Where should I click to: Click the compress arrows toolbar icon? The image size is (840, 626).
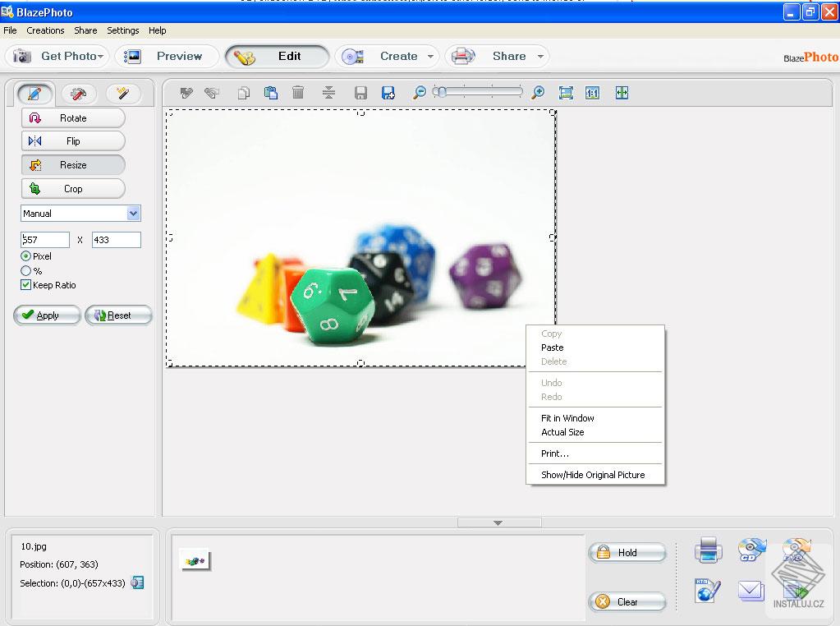328,93
